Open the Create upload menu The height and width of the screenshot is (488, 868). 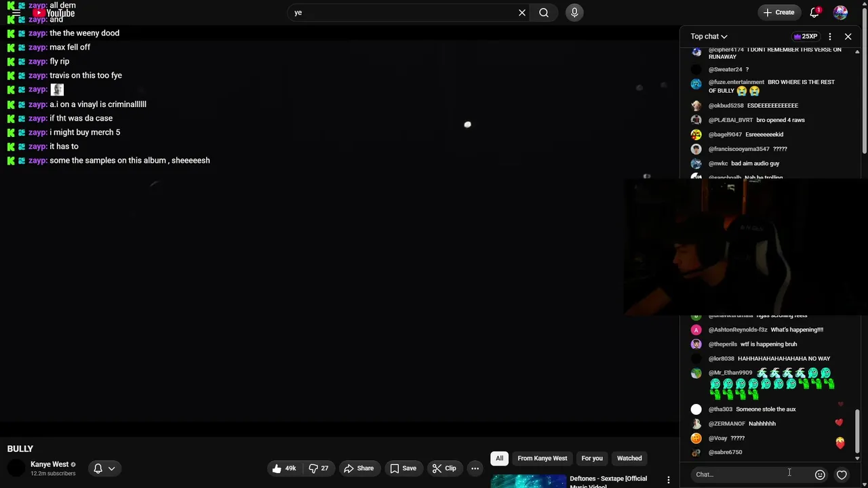click(778, 12)
